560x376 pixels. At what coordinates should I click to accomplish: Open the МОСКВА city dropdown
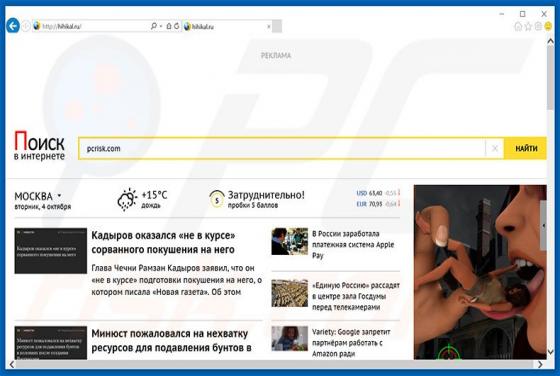38,196
